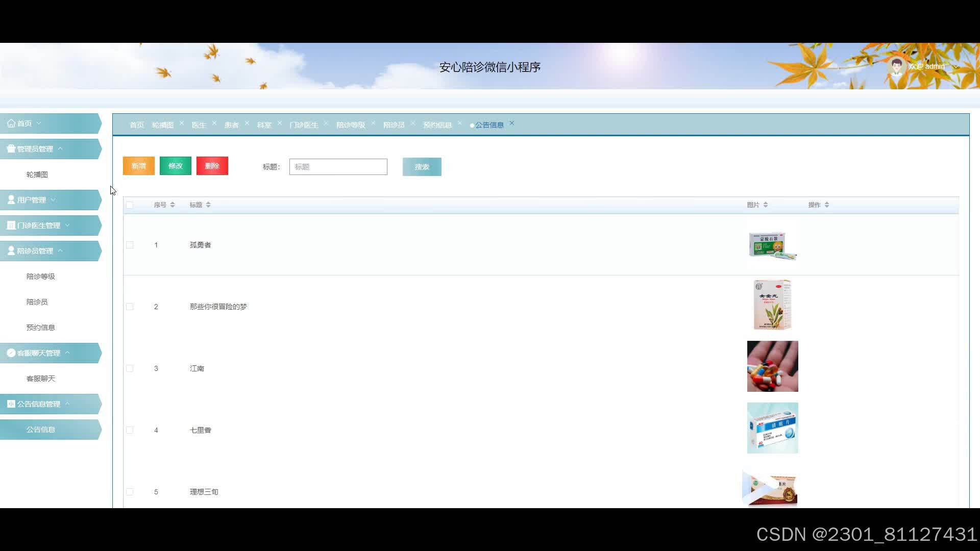This screenshot has height=551, width=980.
Task: Select the checkbox for 七里香
Action: 130,431
